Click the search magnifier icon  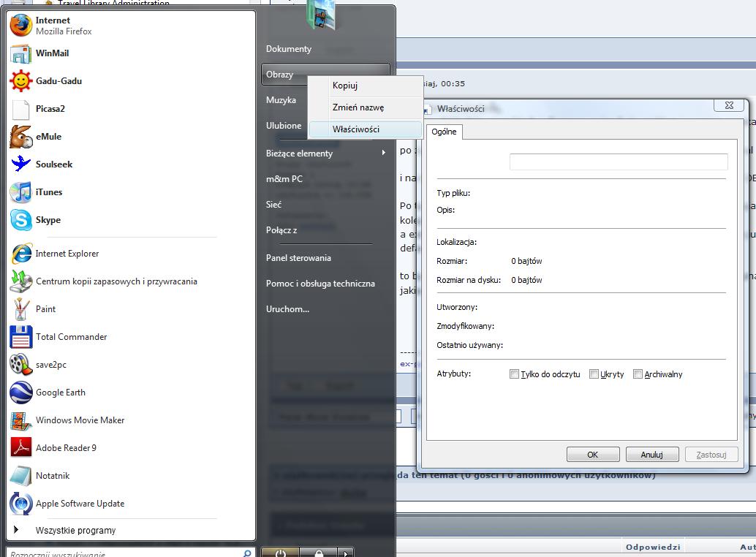tap(247, 553)
